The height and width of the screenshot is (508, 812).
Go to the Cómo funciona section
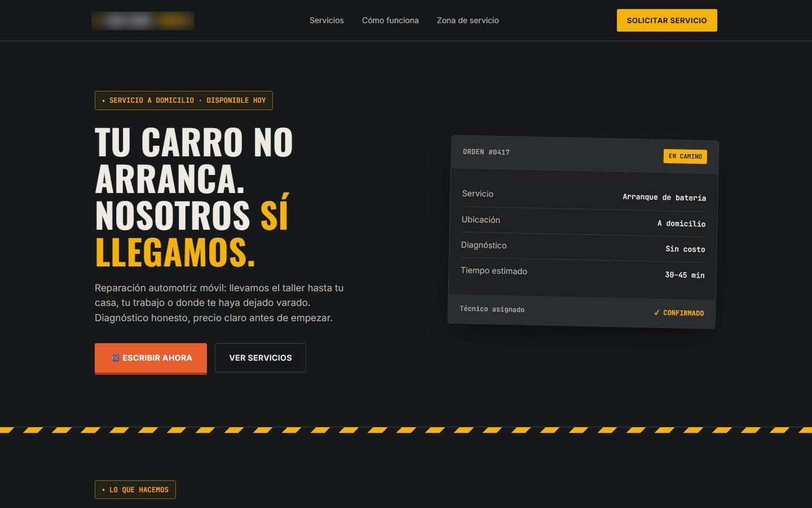coord(390,20)
